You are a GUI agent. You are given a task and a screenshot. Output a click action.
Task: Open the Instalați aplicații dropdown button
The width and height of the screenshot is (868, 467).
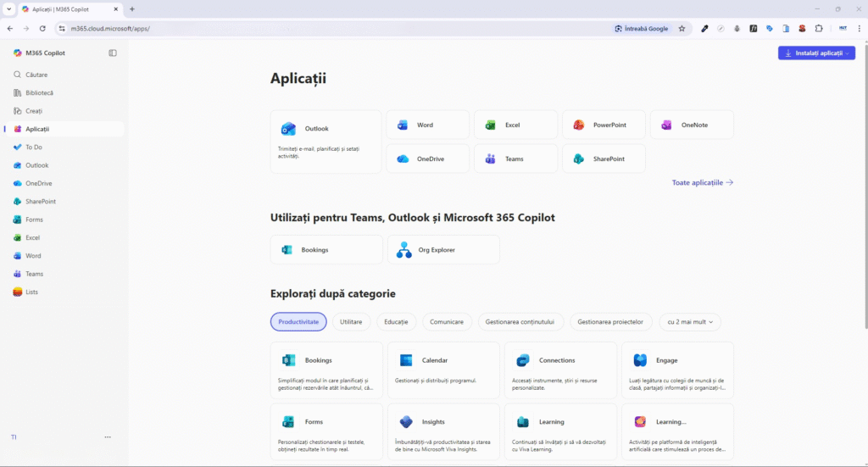[x=816, y=53]
